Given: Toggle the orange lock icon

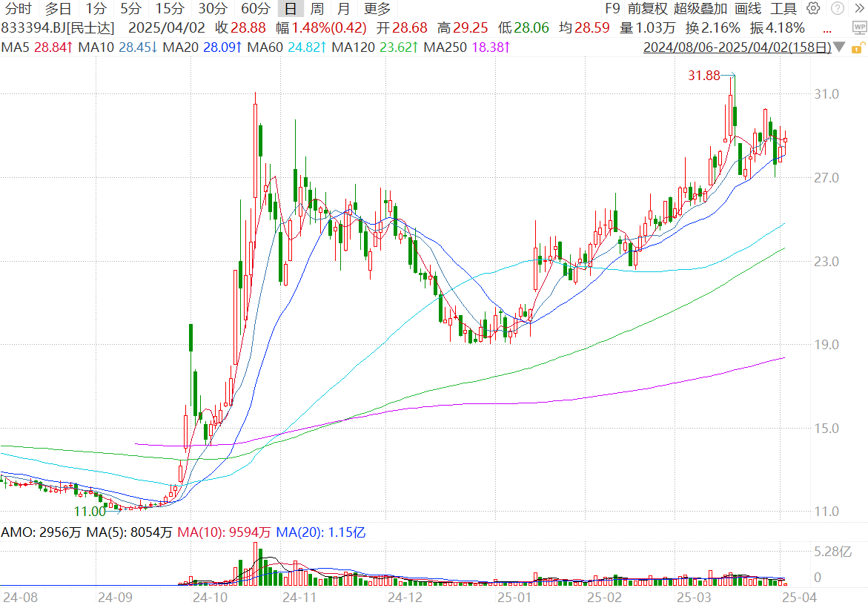Looking at the screenshot, I should click(858, 47).
